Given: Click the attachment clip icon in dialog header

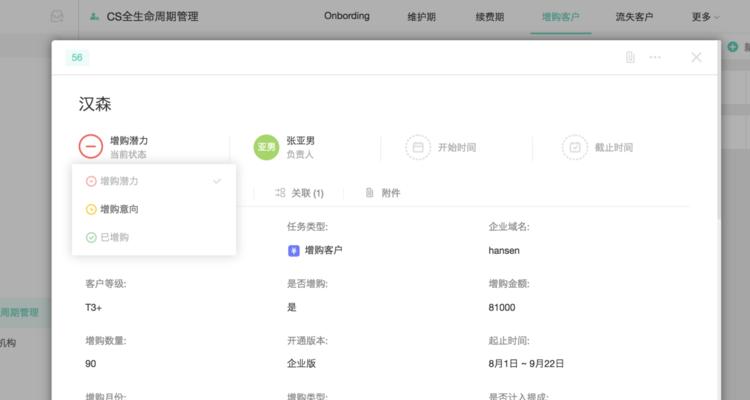Looking at the screenshot, I should click(x=630, y=57).
